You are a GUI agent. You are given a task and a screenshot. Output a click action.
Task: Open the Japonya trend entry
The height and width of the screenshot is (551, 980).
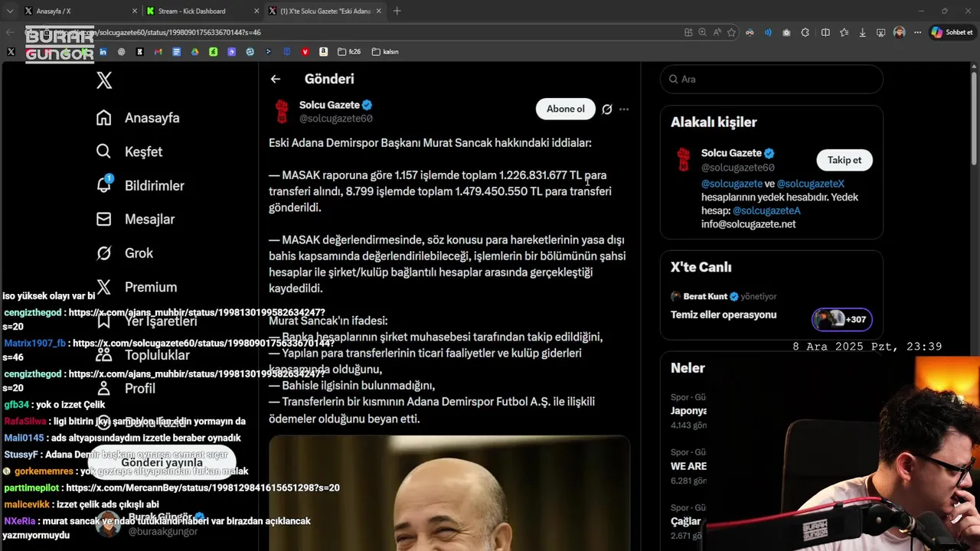pos(688,411)
